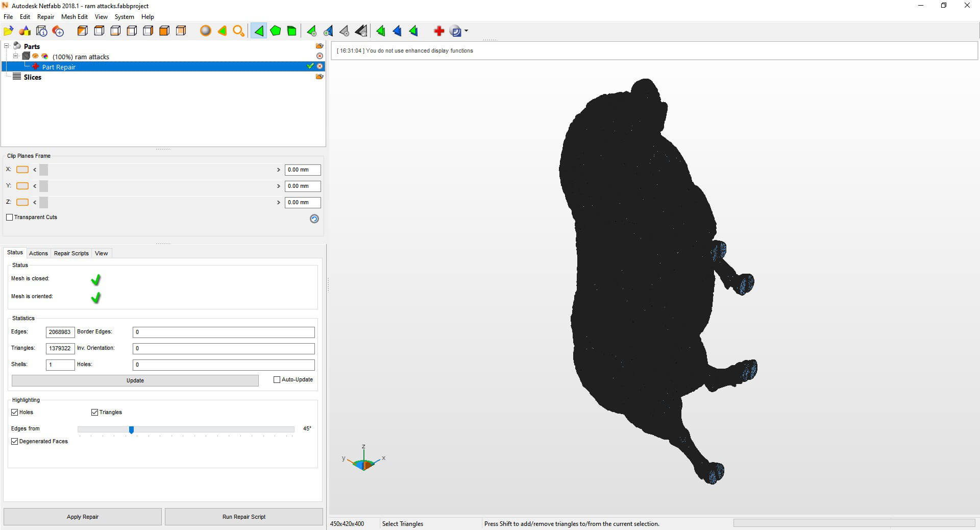Click the Update statistics button
Screen dimensions: 980x530
[x=135, y=380]
